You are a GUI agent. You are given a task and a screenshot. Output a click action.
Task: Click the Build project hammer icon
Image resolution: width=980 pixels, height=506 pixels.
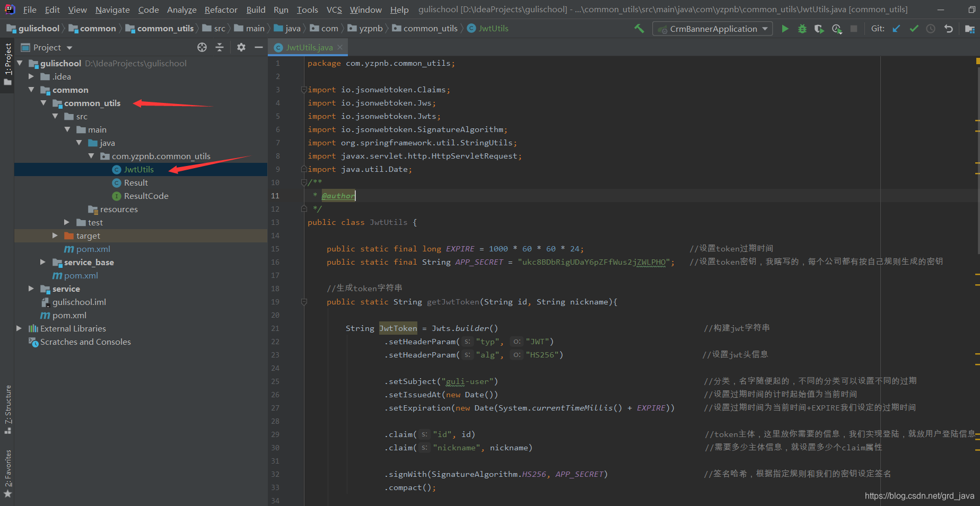tap(639, 29)
